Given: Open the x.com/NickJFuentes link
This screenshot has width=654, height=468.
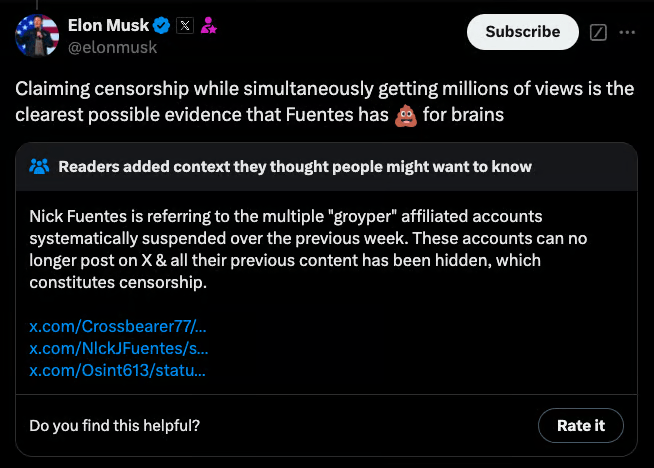Looking at the screenshot, I should pos(118,349).
